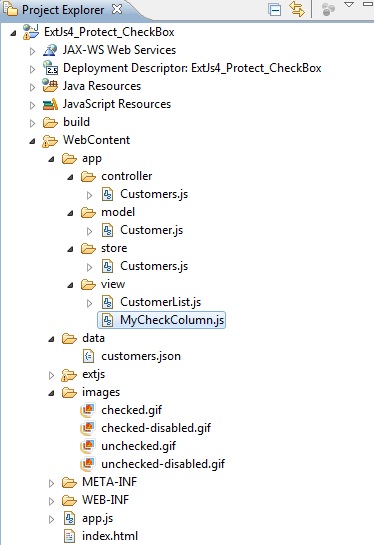This screenshot has height=545, width=374.
Task: Collapse the data folder
Action: coord(51,339)
